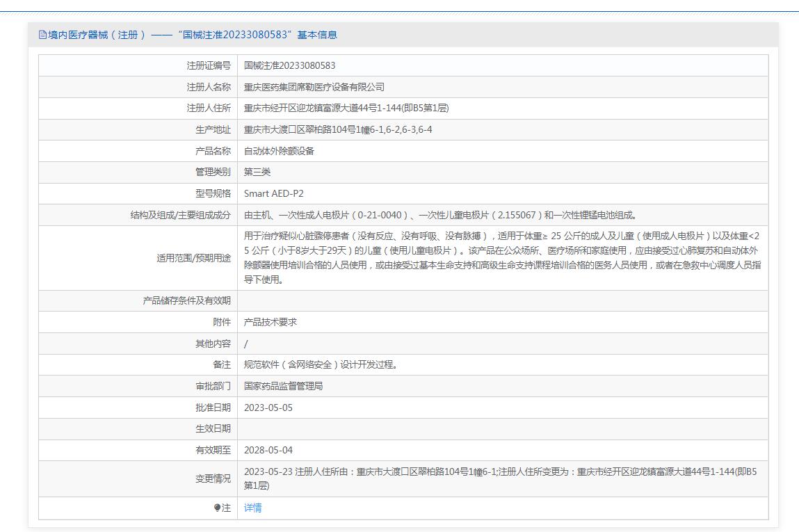The image size is (799, 532).
Task: Click the structure and composition description
Action: [440, 216]
